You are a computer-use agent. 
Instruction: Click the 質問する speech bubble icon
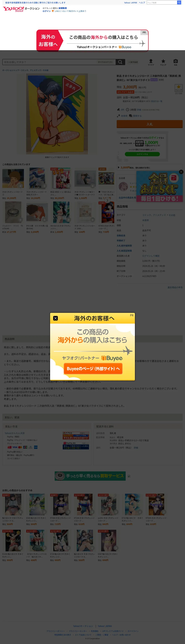click(130, 116)
